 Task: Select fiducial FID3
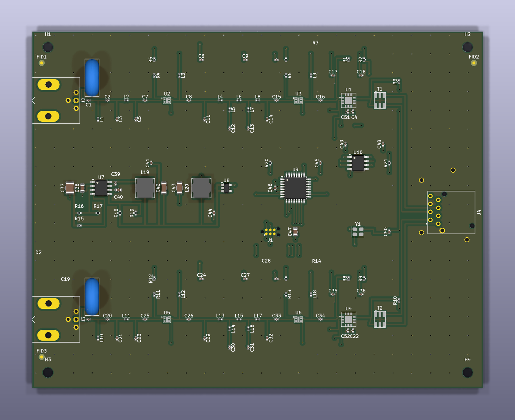point(42,357)
